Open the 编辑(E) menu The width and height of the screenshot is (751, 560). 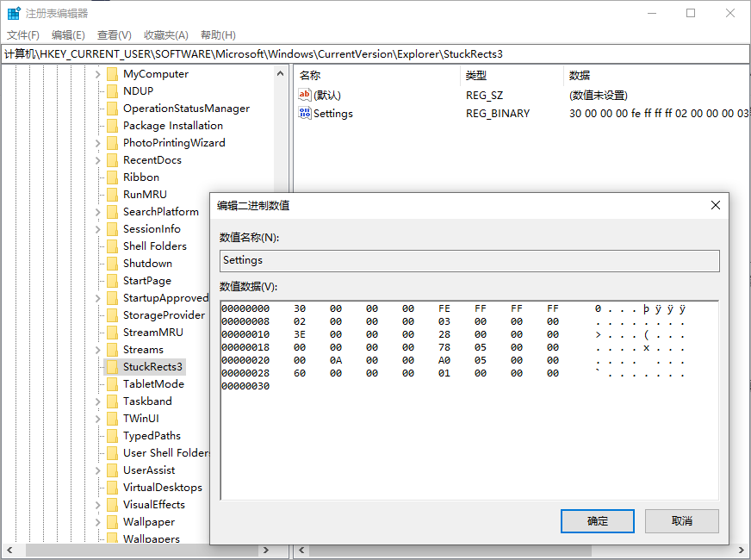click(x=68, y=34)
